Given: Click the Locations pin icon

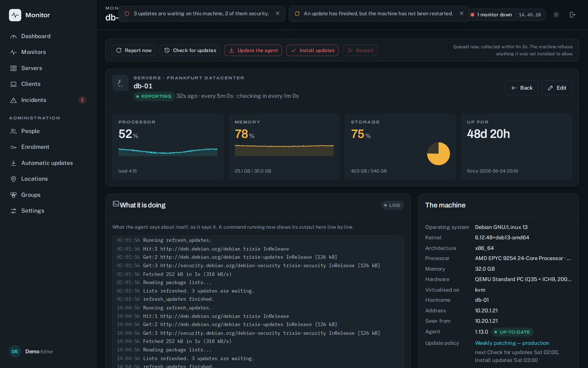Looking at the screenshot, I should click(13, 179).
